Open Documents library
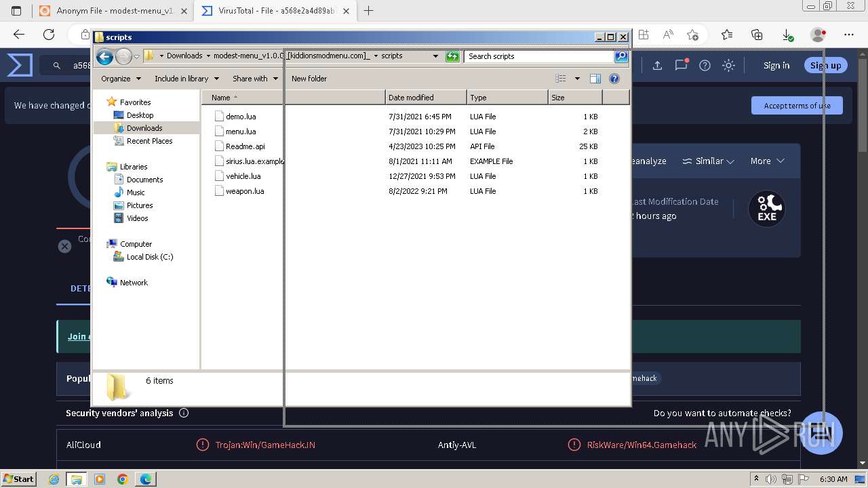Screen dimensions: 868x488 pyautogui.click(x=144, y=180)
